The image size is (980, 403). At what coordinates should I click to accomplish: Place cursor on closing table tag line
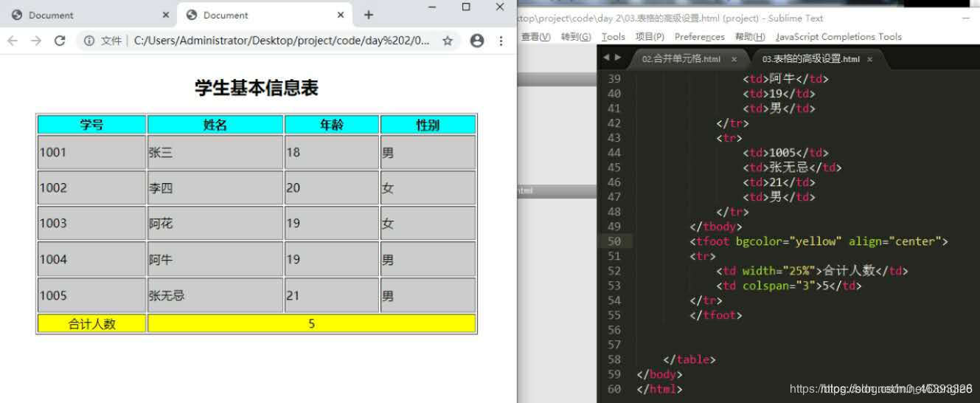pos(689,359)
